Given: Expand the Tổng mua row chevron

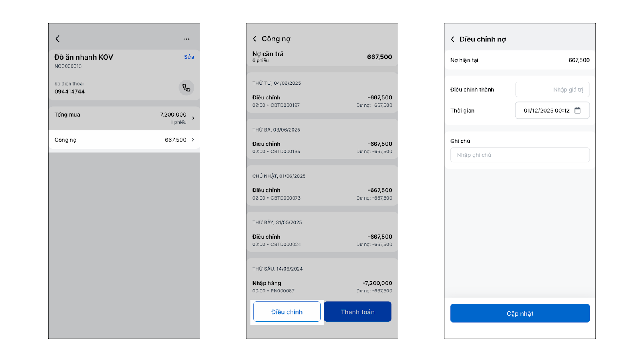Looking at the screenshot, I should click(x=193, y=118).
